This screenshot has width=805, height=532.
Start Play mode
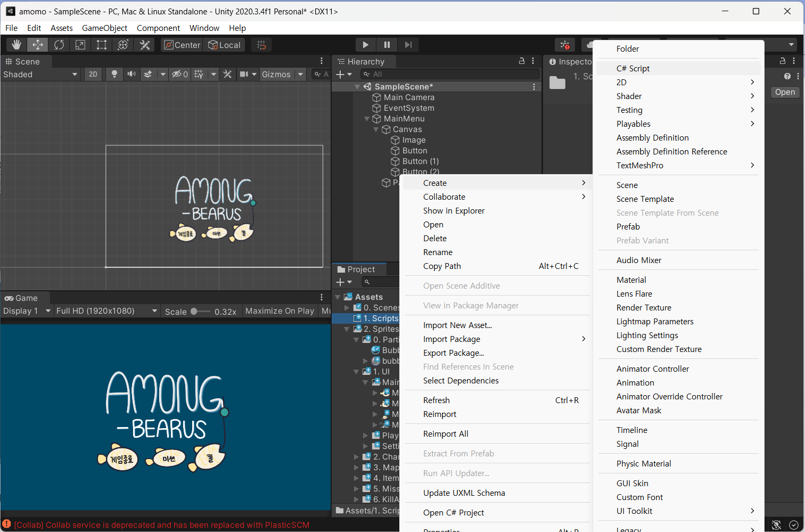(x=365, y=45)
